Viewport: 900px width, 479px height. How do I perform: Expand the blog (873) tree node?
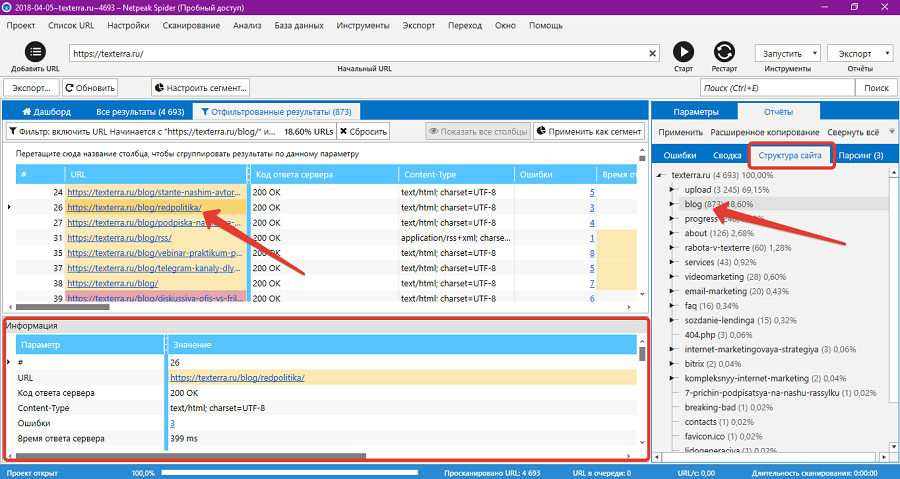click(x=673, y=204)
